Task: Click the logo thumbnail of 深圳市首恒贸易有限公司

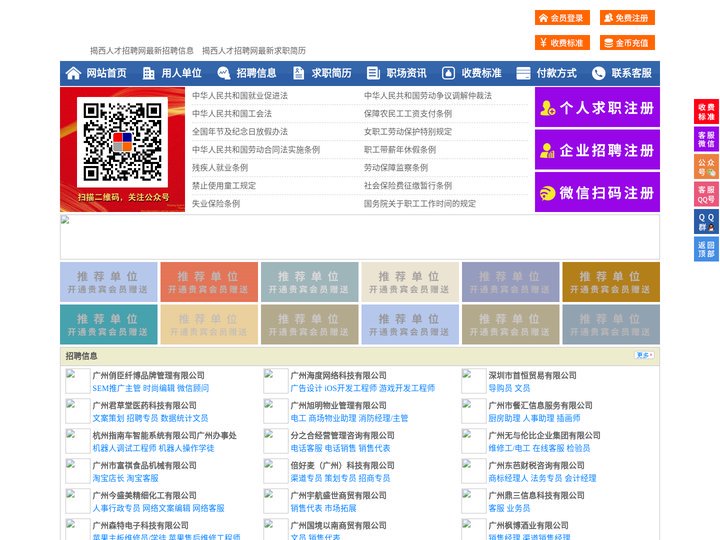Action: 473,381
